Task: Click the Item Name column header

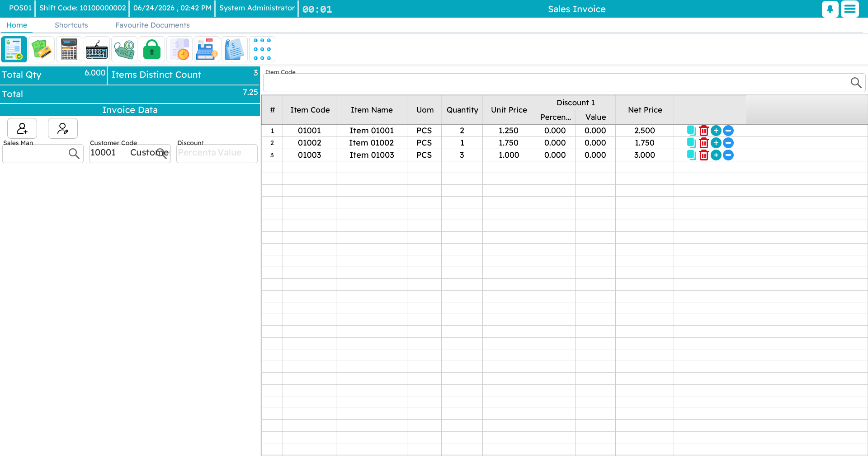Action: click(372, 110)
